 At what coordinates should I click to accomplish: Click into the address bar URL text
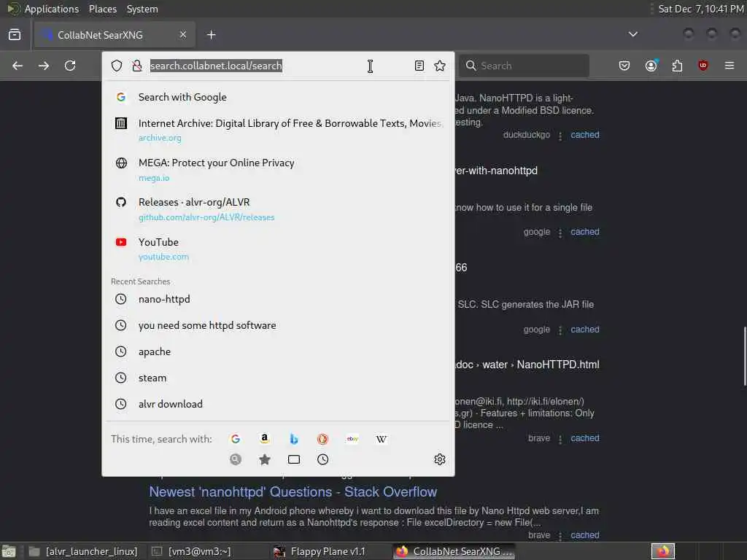click(216, 66)
